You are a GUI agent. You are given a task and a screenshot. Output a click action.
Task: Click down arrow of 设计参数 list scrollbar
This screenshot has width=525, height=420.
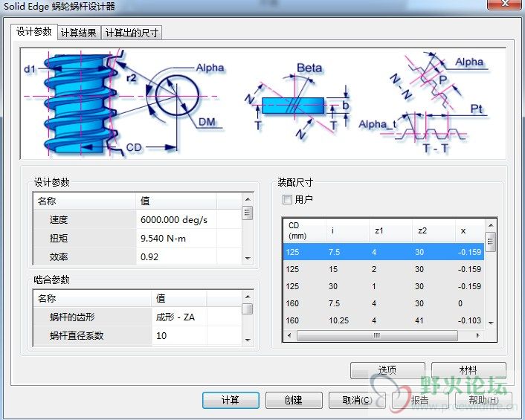248,259
